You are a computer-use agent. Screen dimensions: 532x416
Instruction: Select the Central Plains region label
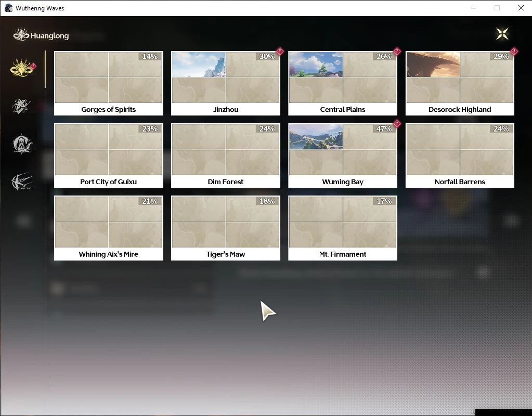[343, 110]
